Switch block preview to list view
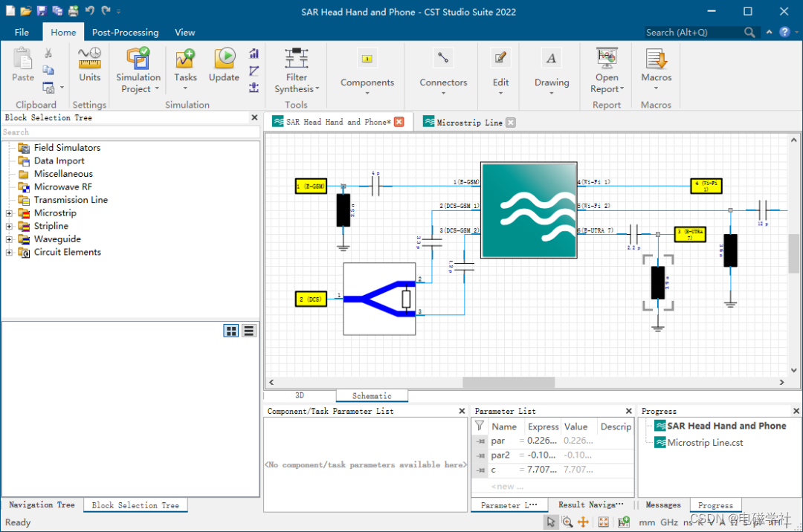The image size is (803, 532). [249, 331]
